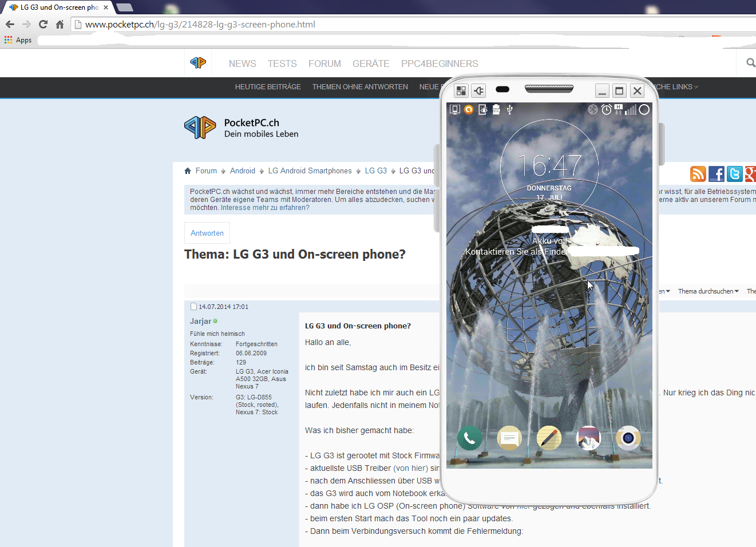
Task: Click the 'von hier' USB driver link
Action: point(411,468)
